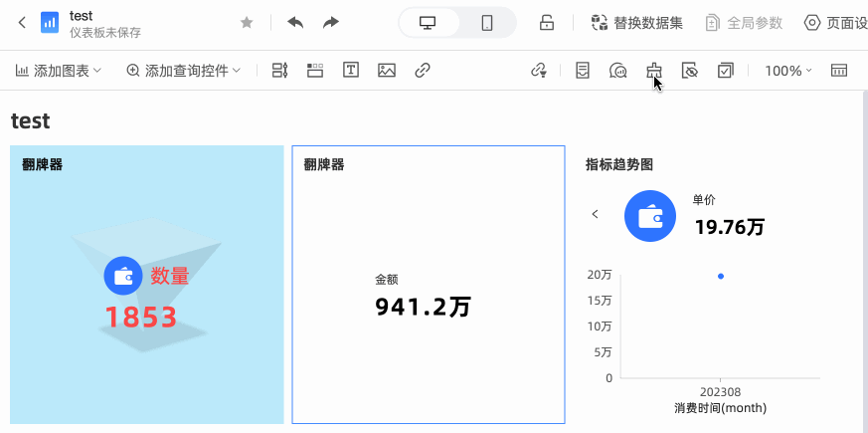This screenshot has height=433, width=868.
Task: Click the checkbox icon in toolbar
Action: pos(726,71)
